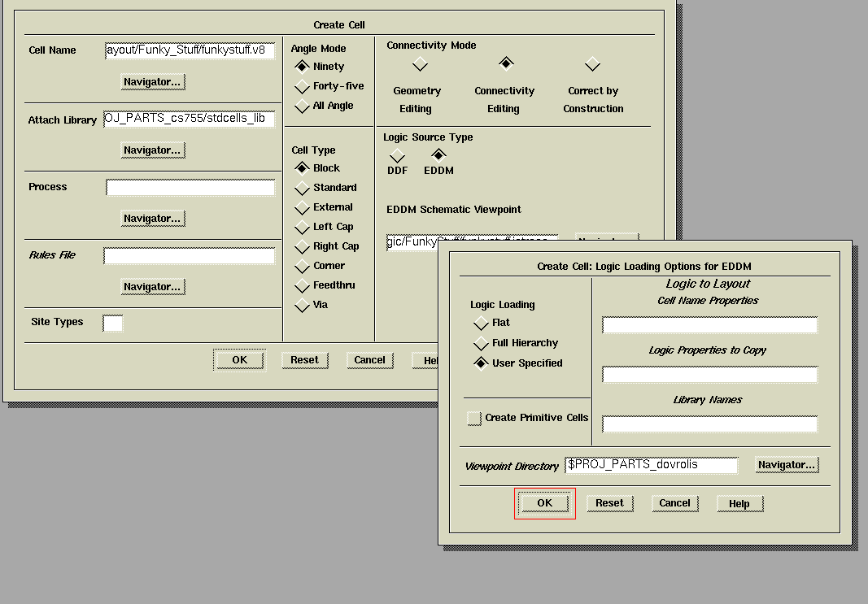Enable the Create Primitive Cells checkbox
Screen dimensions: 868x604
474,418
